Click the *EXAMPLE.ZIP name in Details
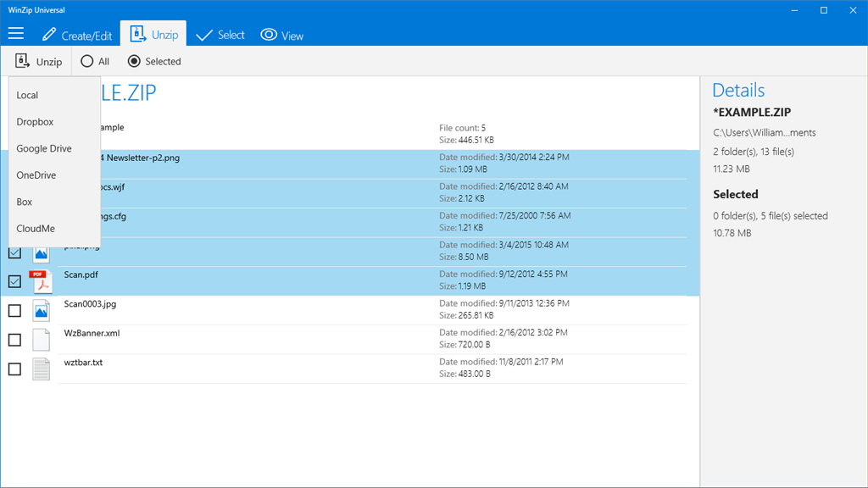The height and width of the screenshot is (488, 868). [x=752, y=113]
